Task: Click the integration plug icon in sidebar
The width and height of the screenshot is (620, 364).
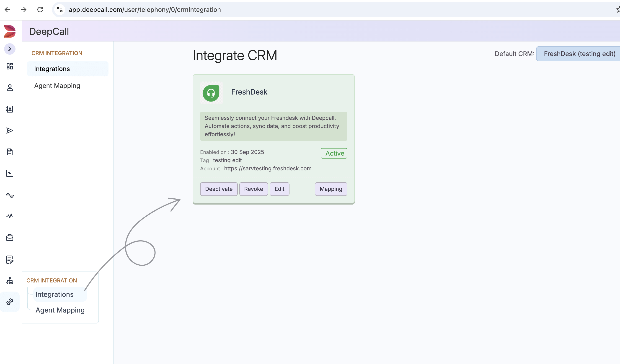Action: (10, 302)
